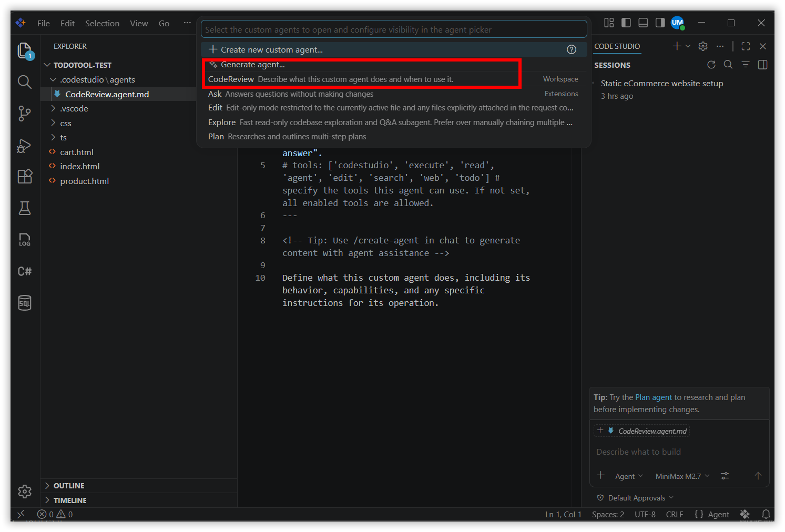This screenshot has width=785, height=532.
Task: Choose Create new custom agent
Action: [x=393, y=49]
